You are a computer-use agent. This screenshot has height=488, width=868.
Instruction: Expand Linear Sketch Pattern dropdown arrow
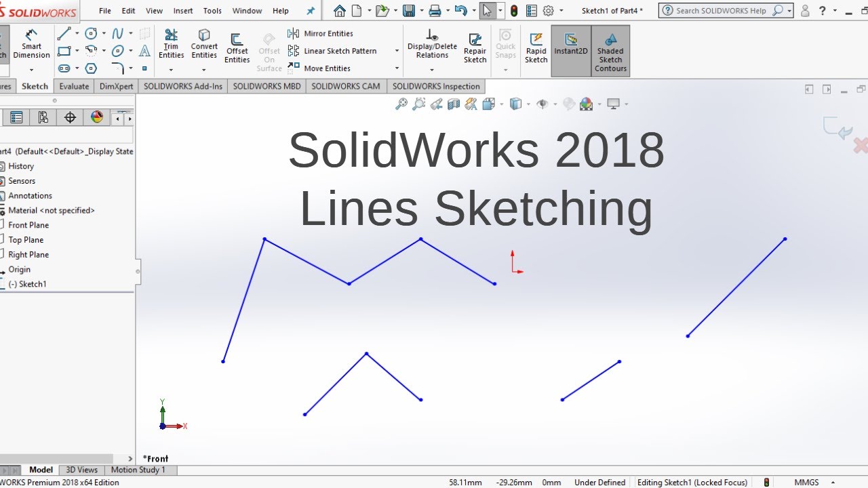[396, 51]
